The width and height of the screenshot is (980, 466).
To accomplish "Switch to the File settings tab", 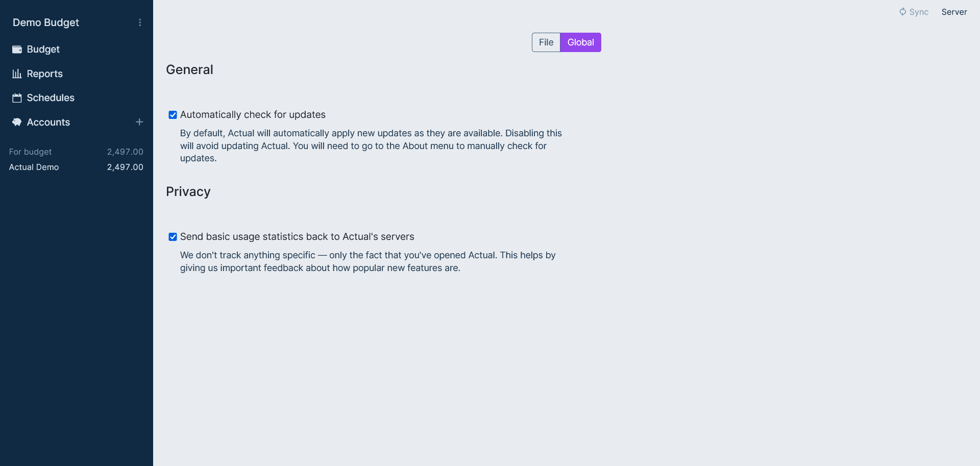I will pyautogui.click(x=546, y=42).
